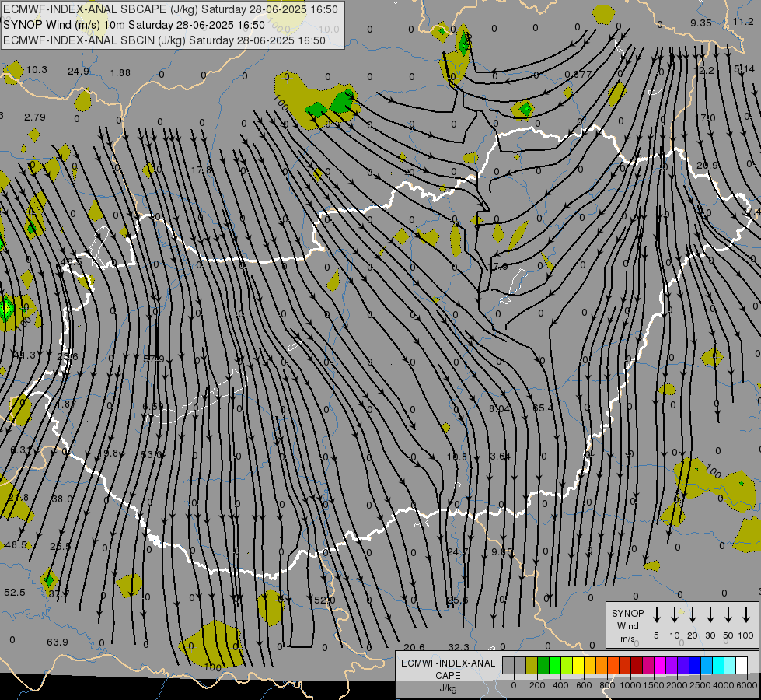Click the map value '63.9'
This screenshot has height=700, width=761.
click(58, 642)
